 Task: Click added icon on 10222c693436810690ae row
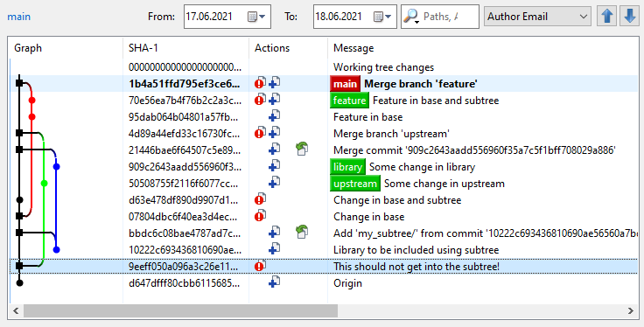pos(275,249)
